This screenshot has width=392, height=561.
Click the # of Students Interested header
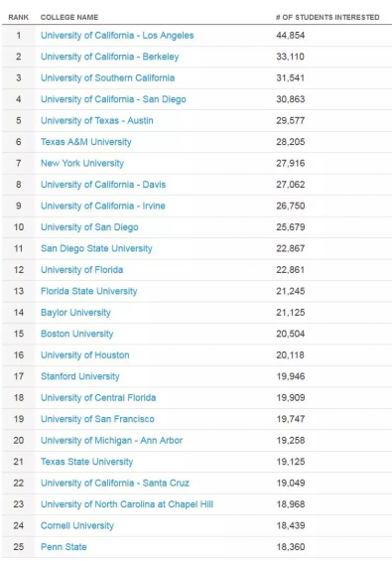pyautogui.click(x=327, y=17)
